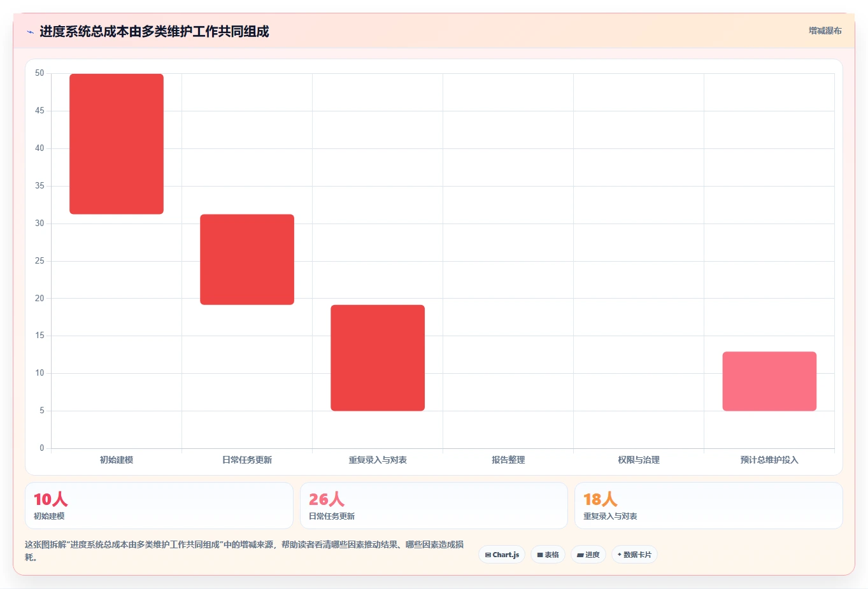Click y-axis tick value 30
This screenshot has height=589, width=868.
click(x=39, y=224)
